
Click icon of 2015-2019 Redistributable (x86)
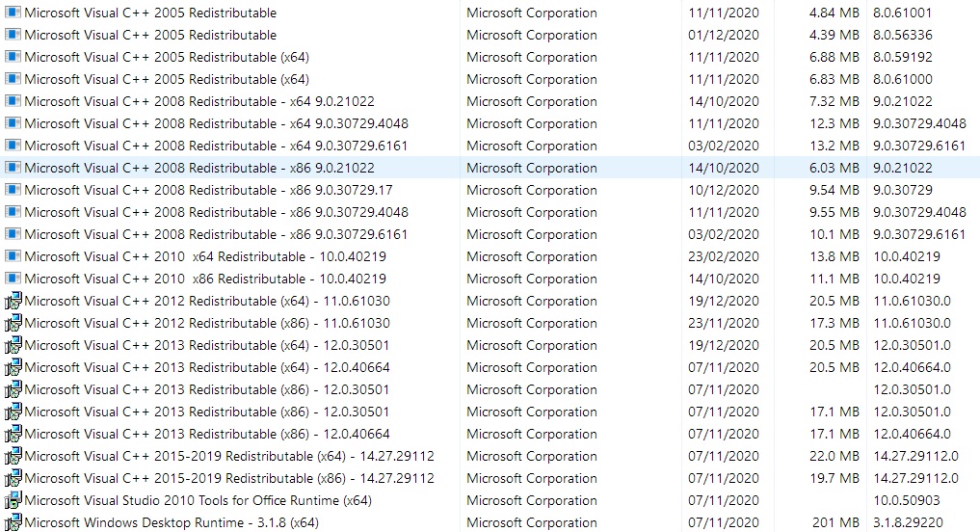(x=13, y=478)
